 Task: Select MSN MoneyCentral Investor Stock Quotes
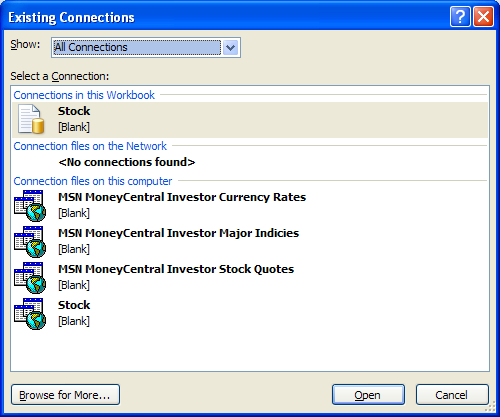(x=250, y=277)
